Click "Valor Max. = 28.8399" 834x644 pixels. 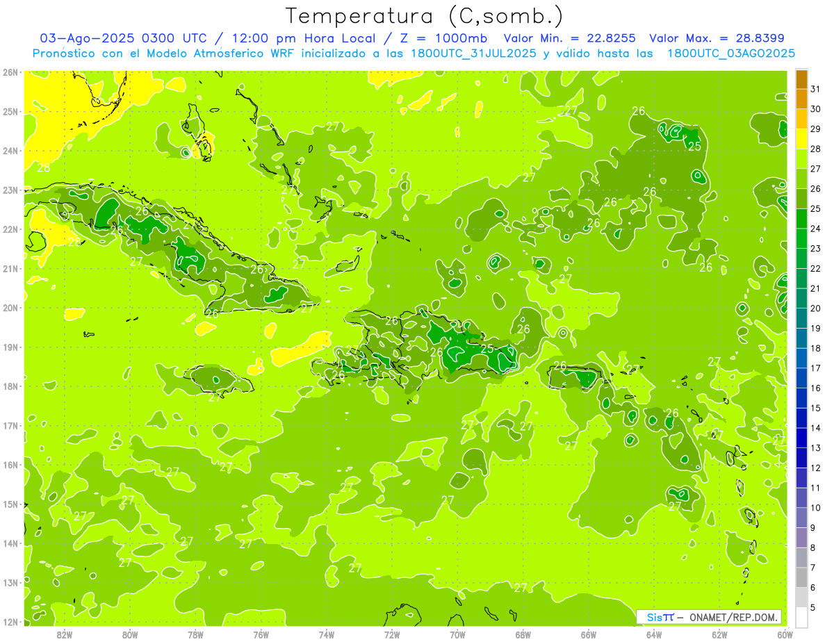click(x=717, y=38)
